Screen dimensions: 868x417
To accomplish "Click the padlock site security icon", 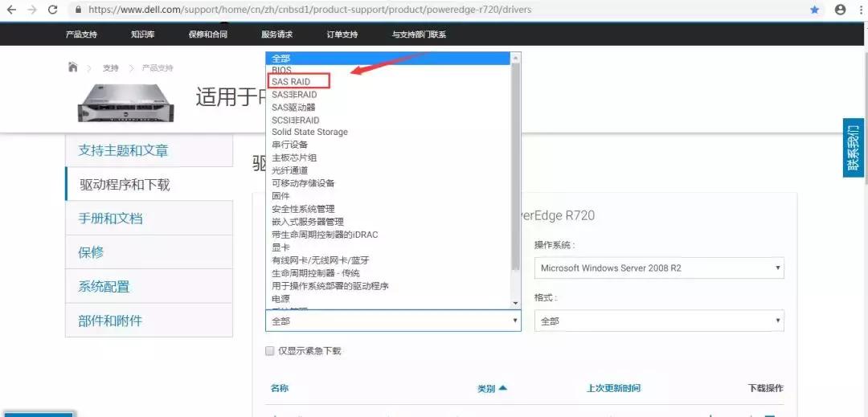I will click(78, 10).
